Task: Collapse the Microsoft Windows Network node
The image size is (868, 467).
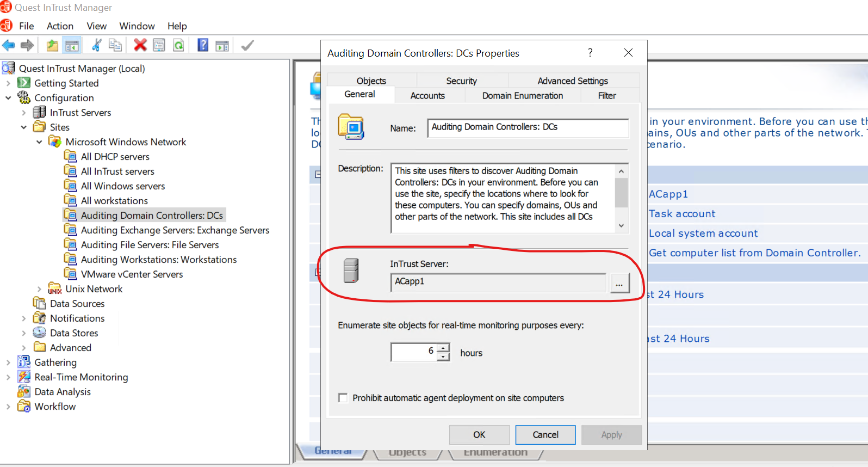Action: pyautogui.click(x=39, y=142)
